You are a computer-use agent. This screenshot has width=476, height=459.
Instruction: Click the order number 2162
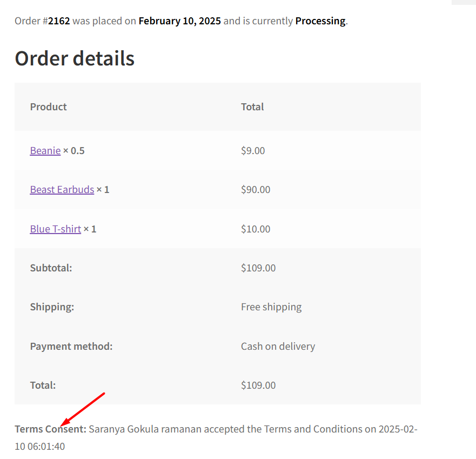59,21
